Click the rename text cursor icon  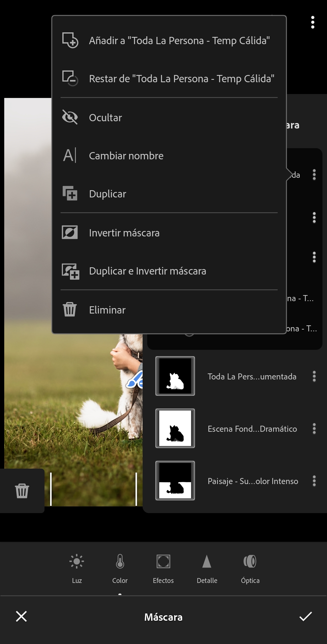point(70,155)
